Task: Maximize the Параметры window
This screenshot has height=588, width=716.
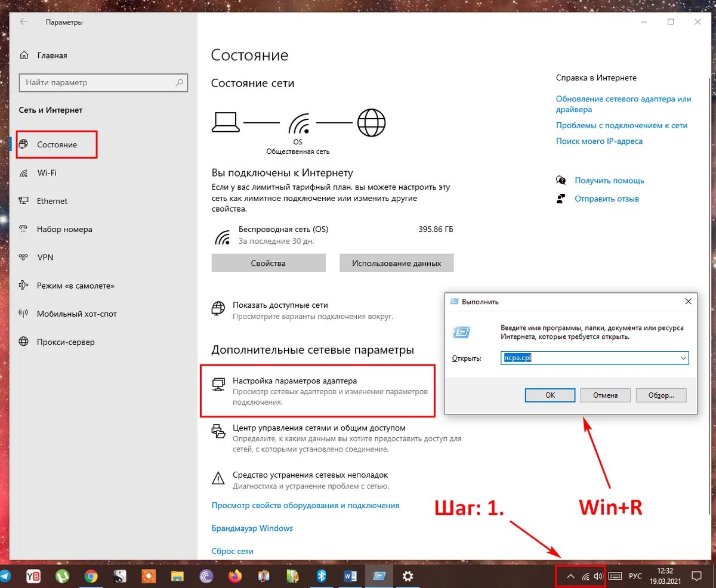Action: 671,22
